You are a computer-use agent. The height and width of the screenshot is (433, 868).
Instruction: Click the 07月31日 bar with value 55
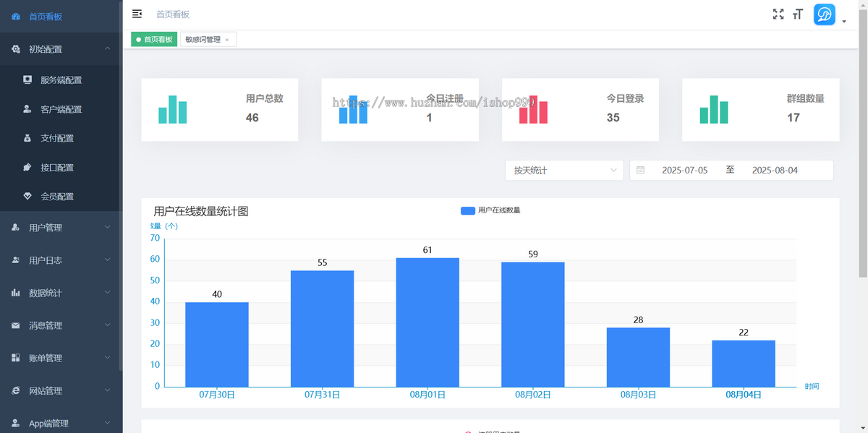click(323, 328)
